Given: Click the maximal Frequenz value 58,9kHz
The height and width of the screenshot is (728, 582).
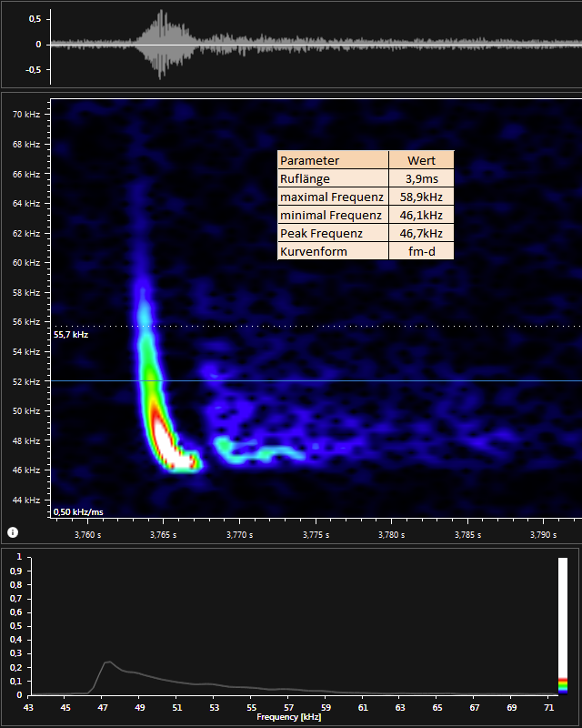Looking at the screenshot, I should [x=421, y=197].
